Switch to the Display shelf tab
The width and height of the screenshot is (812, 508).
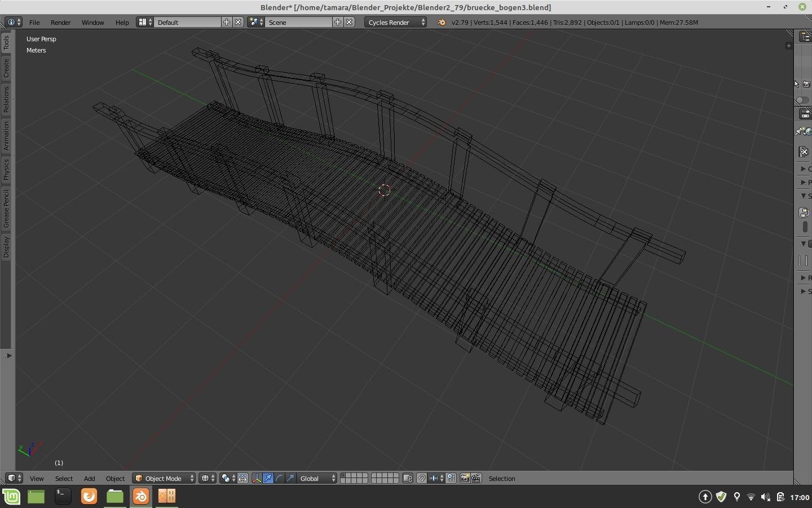(x=6, y=247)
